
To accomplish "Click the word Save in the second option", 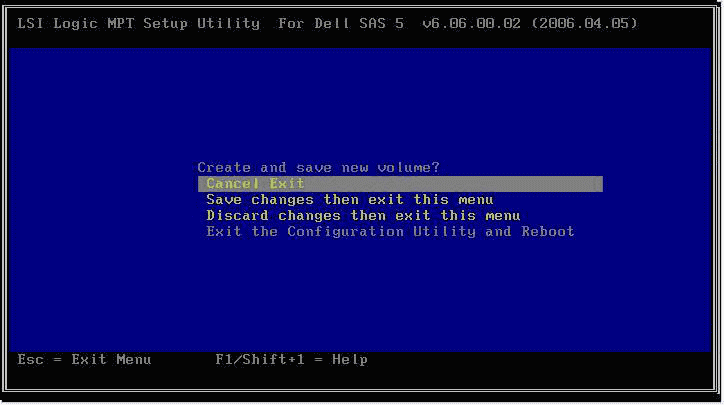I will coord(224,200).
